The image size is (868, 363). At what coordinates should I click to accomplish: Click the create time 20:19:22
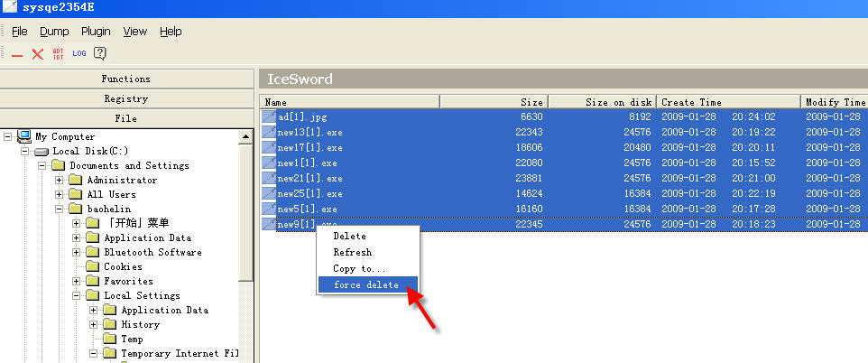753,132
